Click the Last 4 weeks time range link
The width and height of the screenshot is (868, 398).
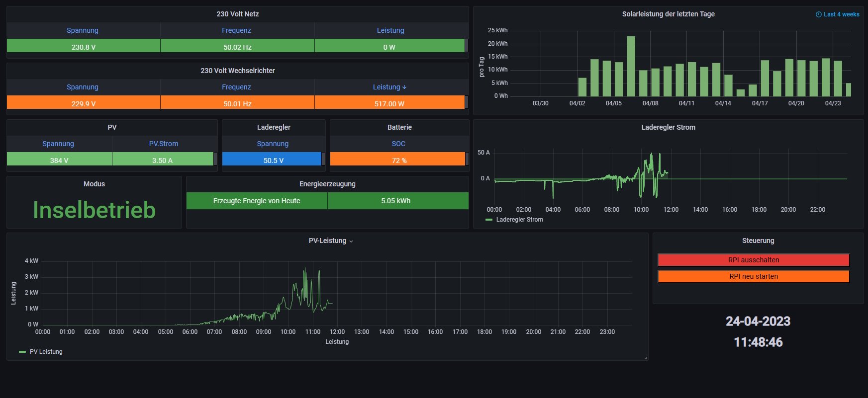841,14
